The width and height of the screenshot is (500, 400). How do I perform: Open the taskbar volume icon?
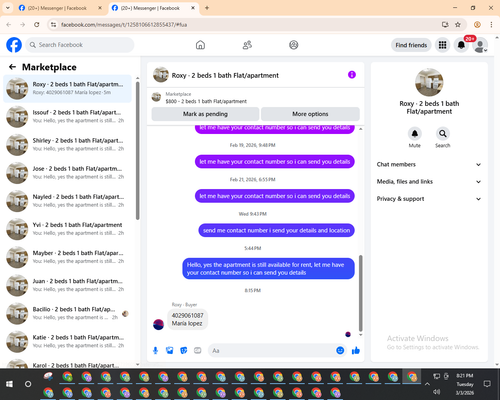[x=436, y=392]
